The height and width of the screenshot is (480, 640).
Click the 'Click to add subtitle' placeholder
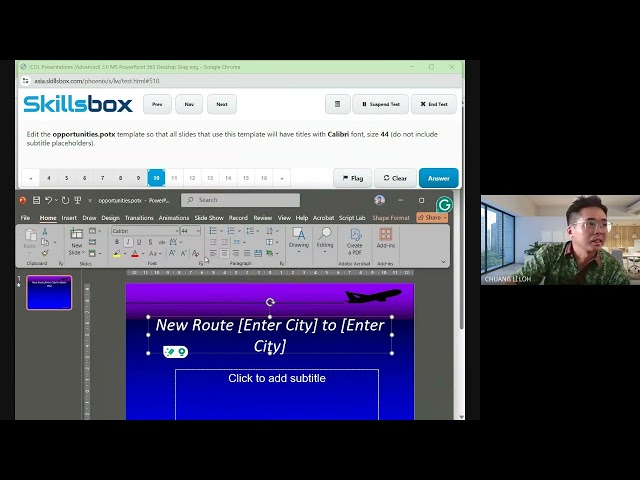[277, 394]
